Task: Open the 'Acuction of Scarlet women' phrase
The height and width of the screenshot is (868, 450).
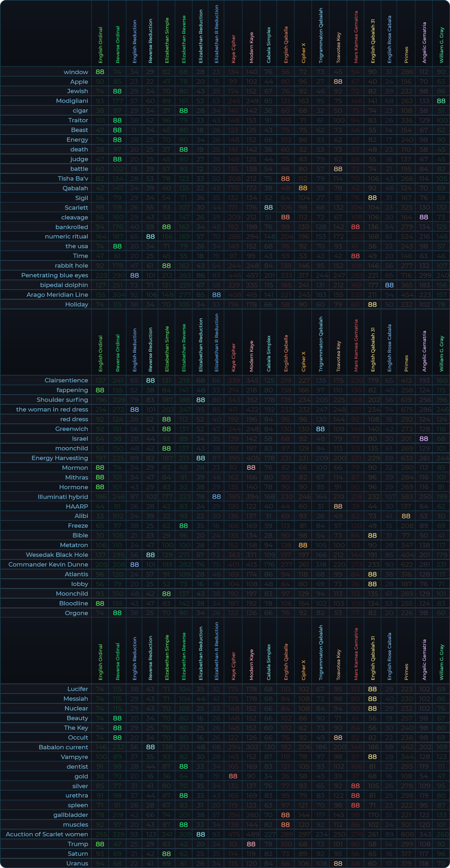Action: click(47, 834)
